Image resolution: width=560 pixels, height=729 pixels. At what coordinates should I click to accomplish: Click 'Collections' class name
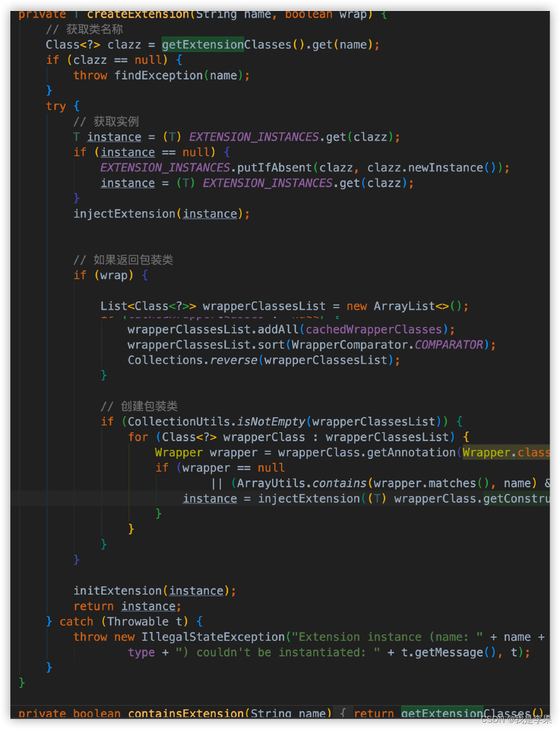tap(165, 360)
